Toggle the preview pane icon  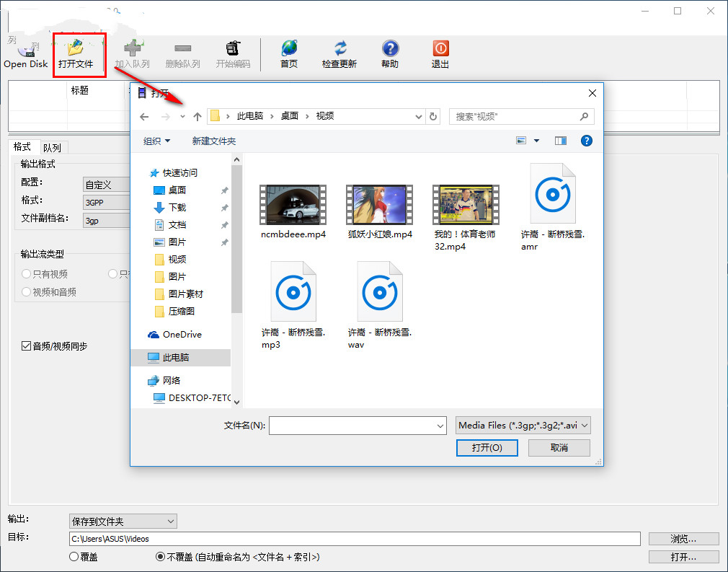coord(560,141)
